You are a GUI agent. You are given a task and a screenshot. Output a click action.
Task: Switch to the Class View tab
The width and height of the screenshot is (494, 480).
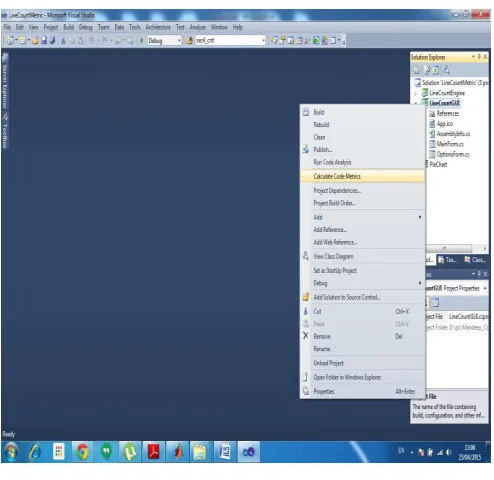tap(475, 260)
